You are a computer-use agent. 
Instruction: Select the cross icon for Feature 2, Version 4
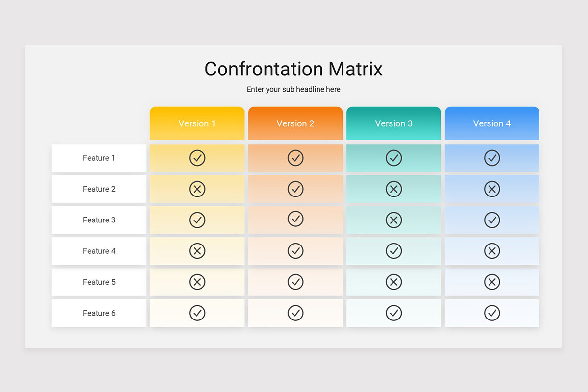coord(492,189)
